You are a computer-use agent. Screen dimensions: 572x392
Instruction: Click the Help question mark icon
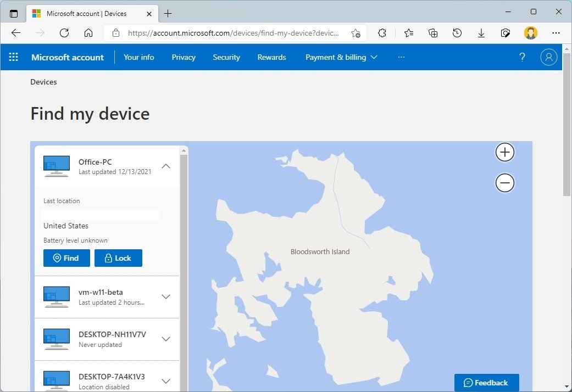[x=522, y=57]
